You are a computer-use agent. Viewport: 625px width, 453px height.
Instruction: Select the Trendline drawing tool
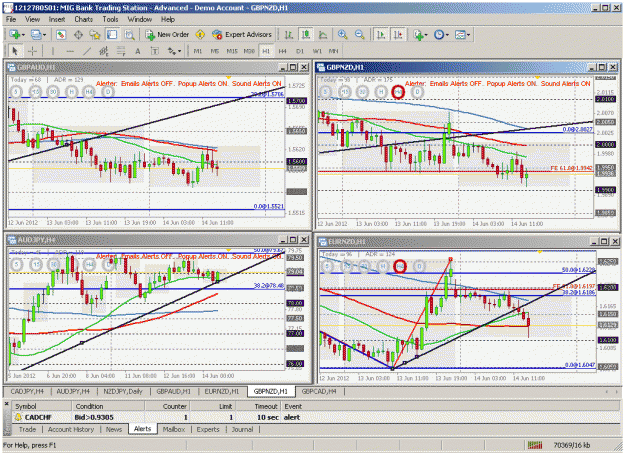coord(87,51)
